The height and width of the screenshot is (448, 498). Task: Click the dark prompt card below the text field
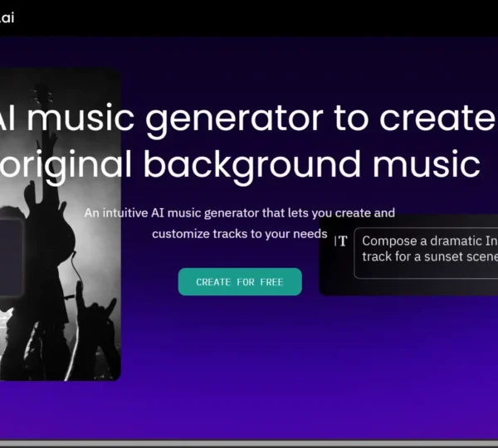coord(407,286)
